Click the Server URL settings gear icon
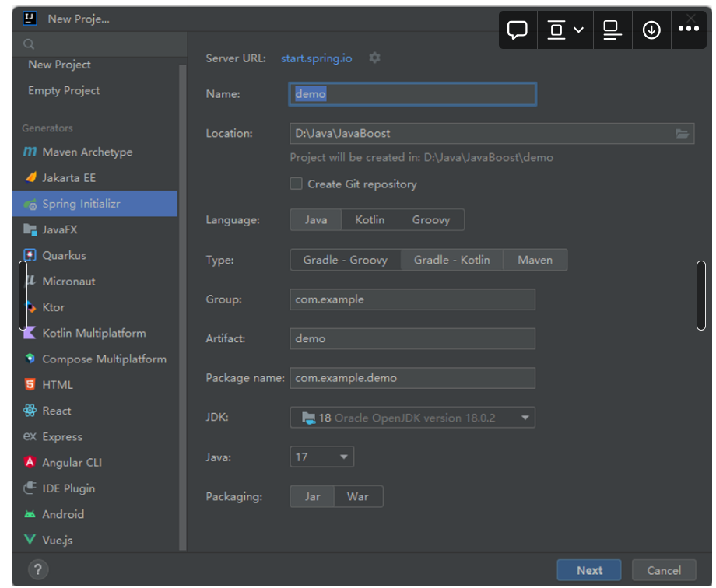 (374, 58)
